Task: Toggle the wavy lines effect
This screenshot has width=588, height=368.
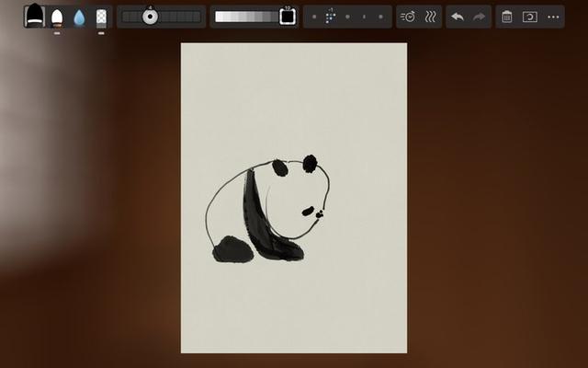Action: click(429, 17)
